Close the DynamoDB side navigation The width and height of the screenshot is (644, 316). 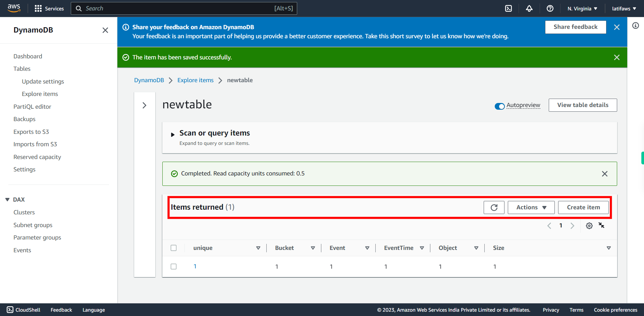105,30
